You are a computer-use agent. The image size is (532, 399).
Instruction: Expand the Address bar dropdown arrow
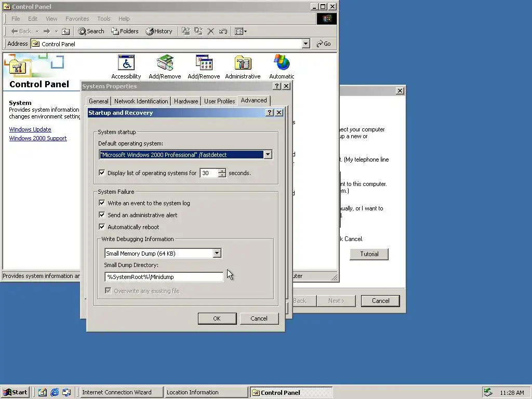point(305,44)
